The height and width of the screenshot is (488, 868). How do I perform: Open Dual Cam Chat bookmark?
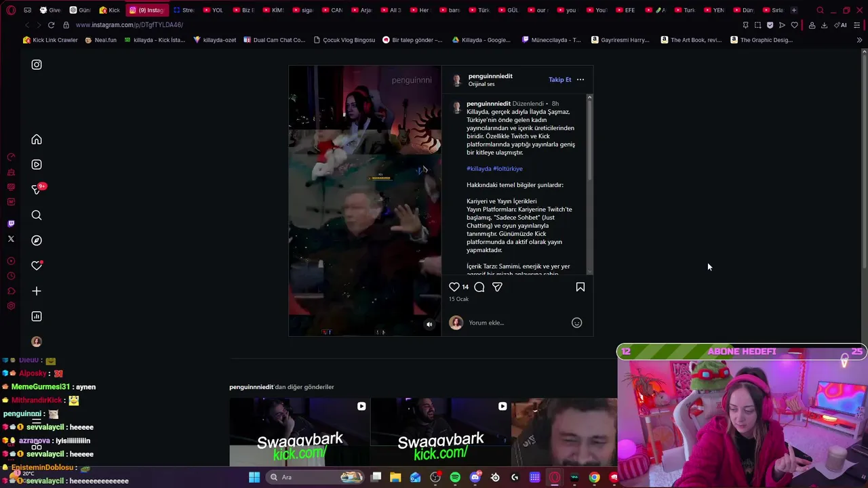274,40
